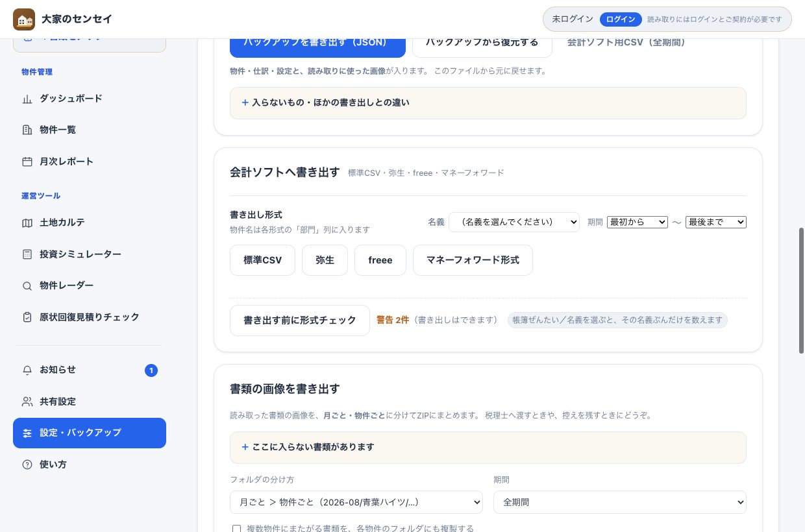Click 会計ソフト用CSV（全期間）link
This screenshot has height=532, width=805.
tap(626, 42)
